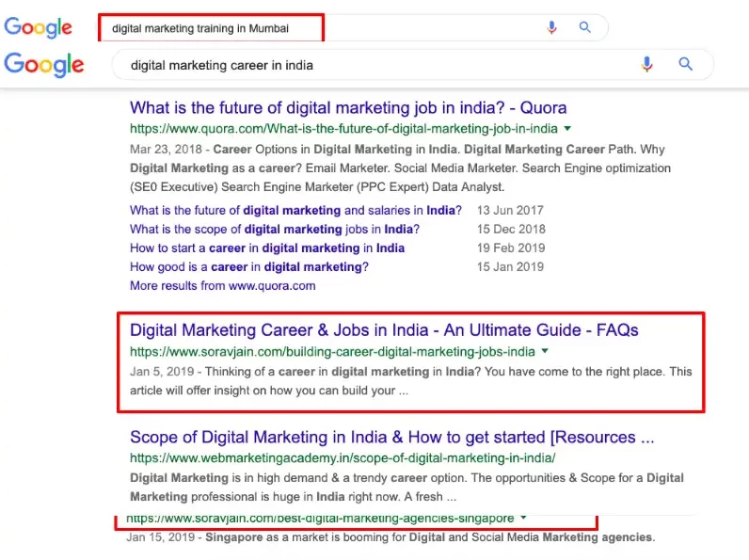Open 'Digital Marketing Career & Jobs in India' result
Screen dimensions: 749x560
(x=384, y=330)
